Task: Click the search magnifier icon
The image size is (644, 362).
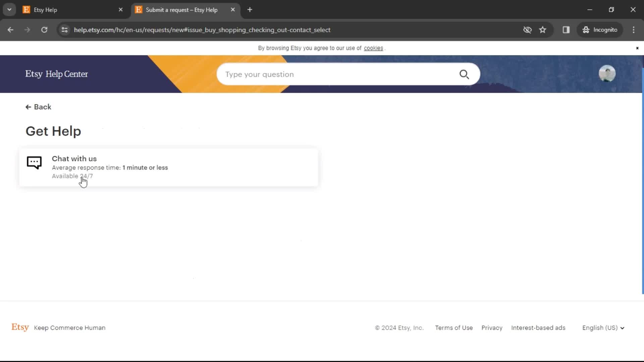Action: pos(464,74)
